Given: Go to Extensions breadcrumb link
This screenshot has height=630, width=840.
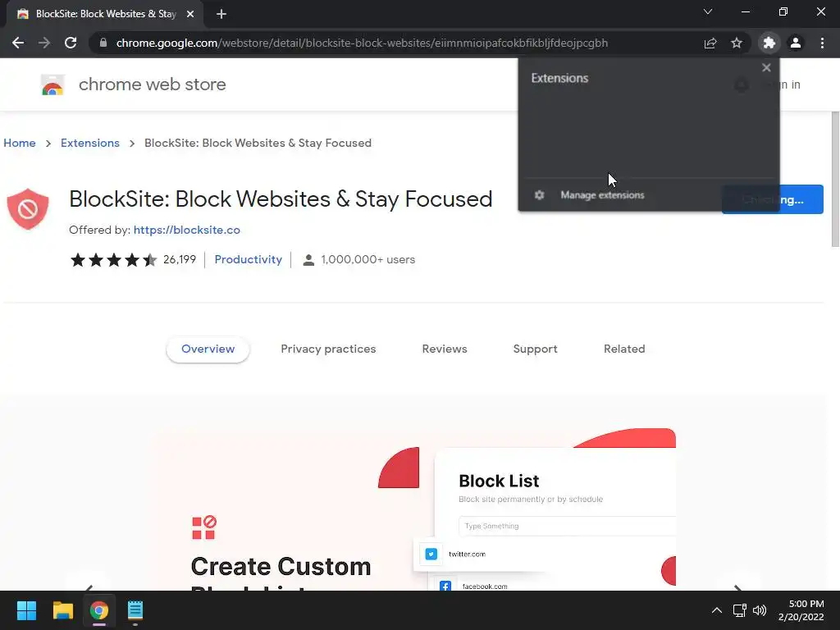Looking at the screenshot, I should 90,143.
